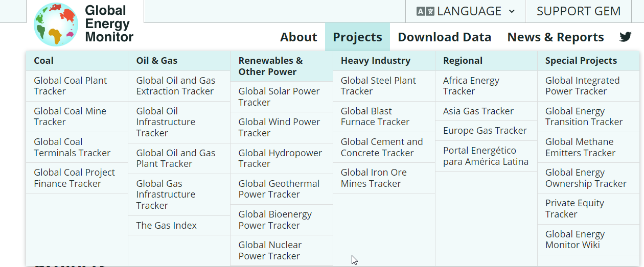Select Global Wind Power Tracker
Screen dimensions: 644x267
coord(279,127)
